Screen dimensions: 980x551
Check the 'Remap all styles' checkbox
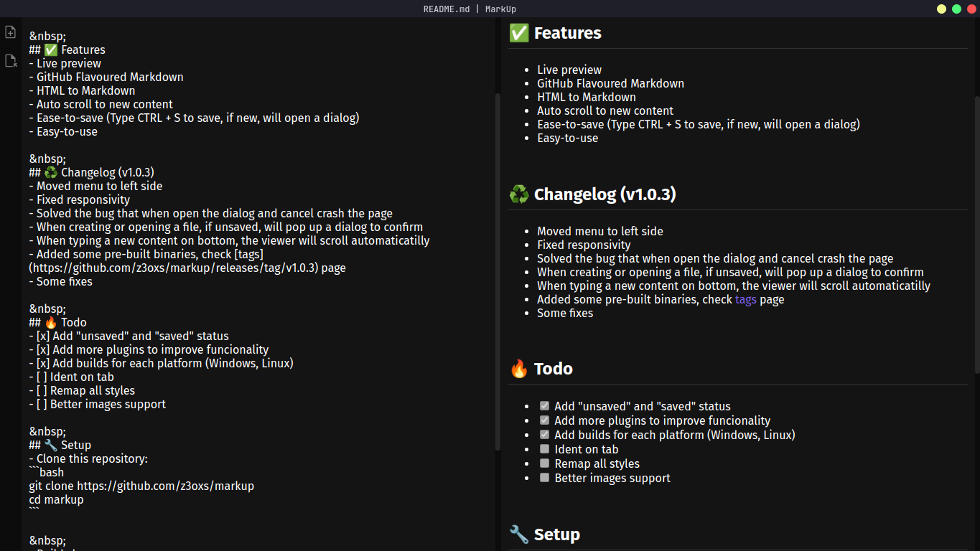[x=545, y=463]
